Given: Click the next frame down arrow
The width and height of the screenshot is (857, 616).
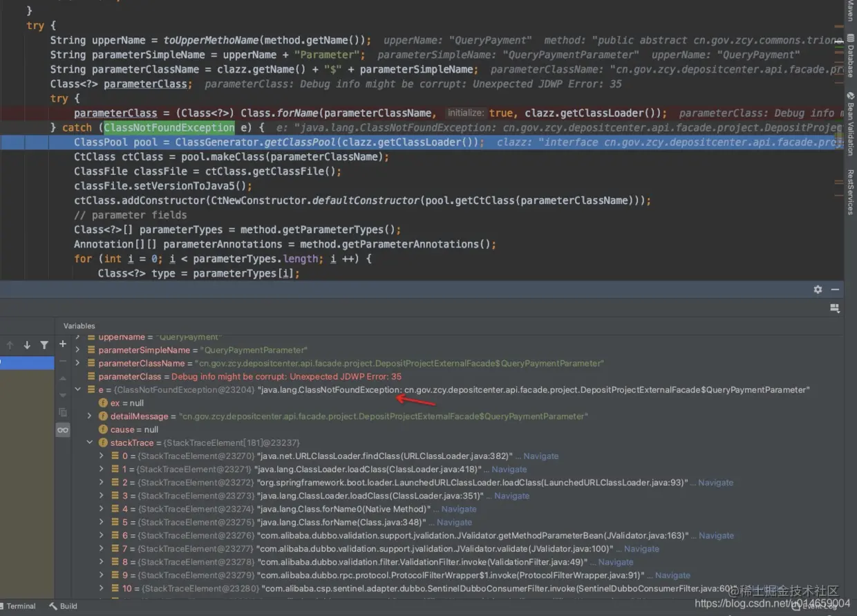Looking at the screenshot, I should (27, 345).
